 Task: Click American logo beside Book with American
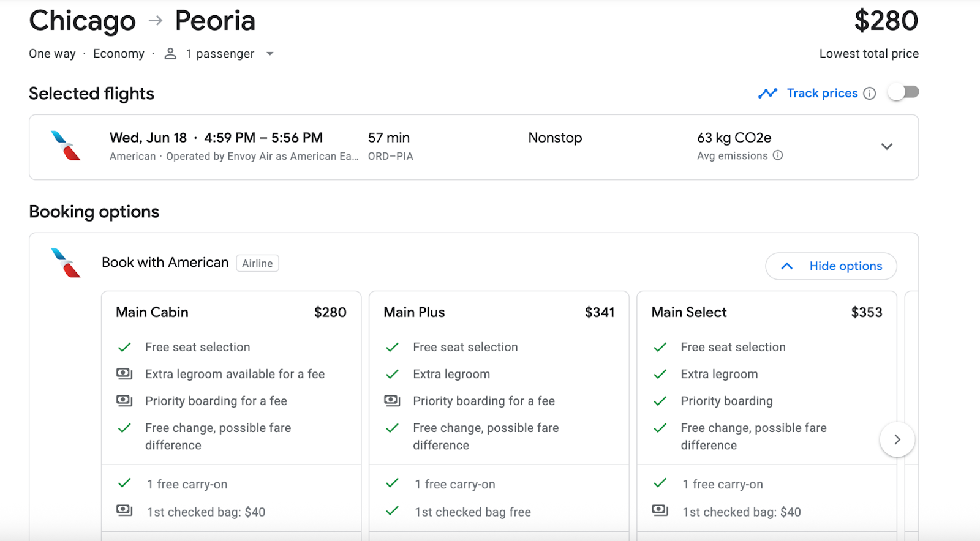click(x=66, y=263)
